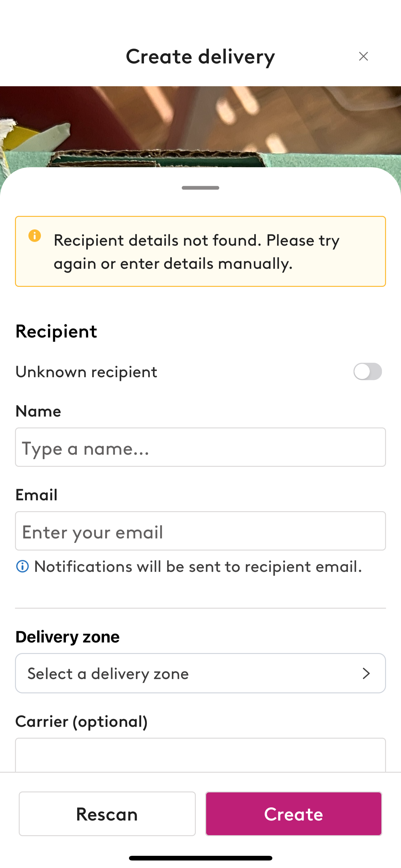Screen dimensions: 401x868
Task: Tap the delivery zone chevron arrow
Action: 366,674
